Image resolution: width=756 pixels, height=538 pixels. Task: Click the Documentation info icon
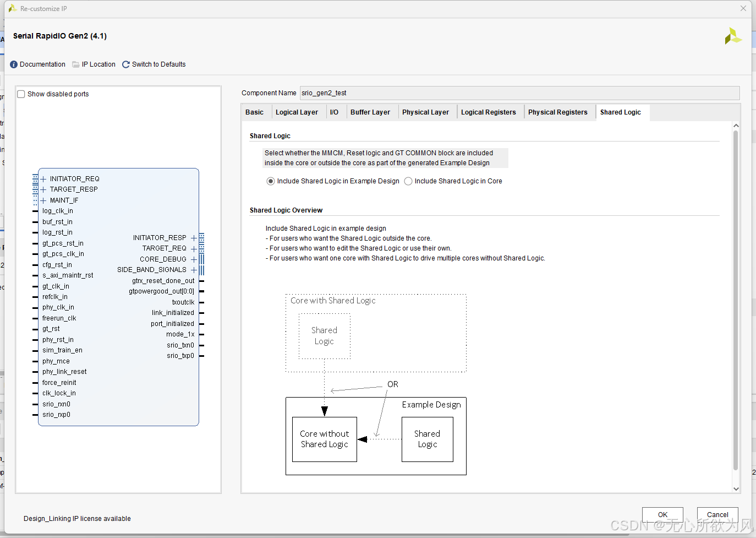13,64
